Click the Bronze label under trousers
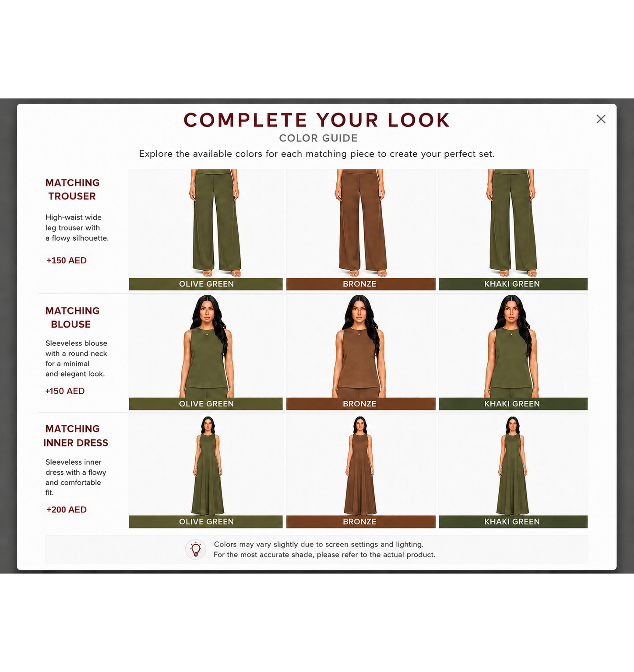 pyautogui.click(x=361, y=284)
